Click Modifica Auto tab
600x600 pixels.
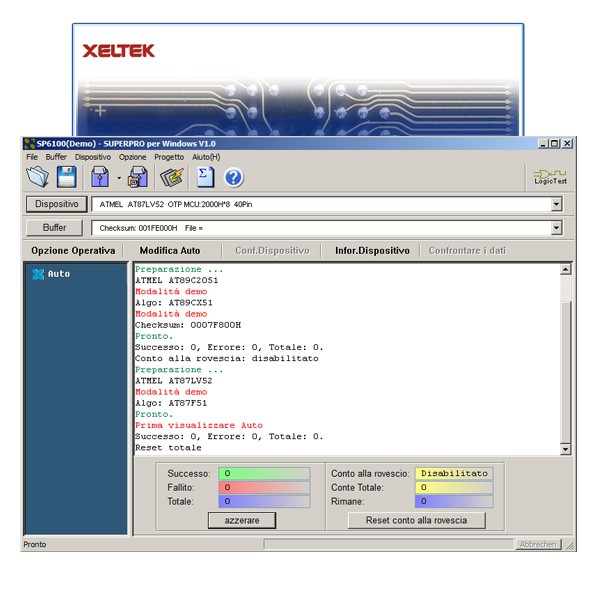(x=170, y=251)
